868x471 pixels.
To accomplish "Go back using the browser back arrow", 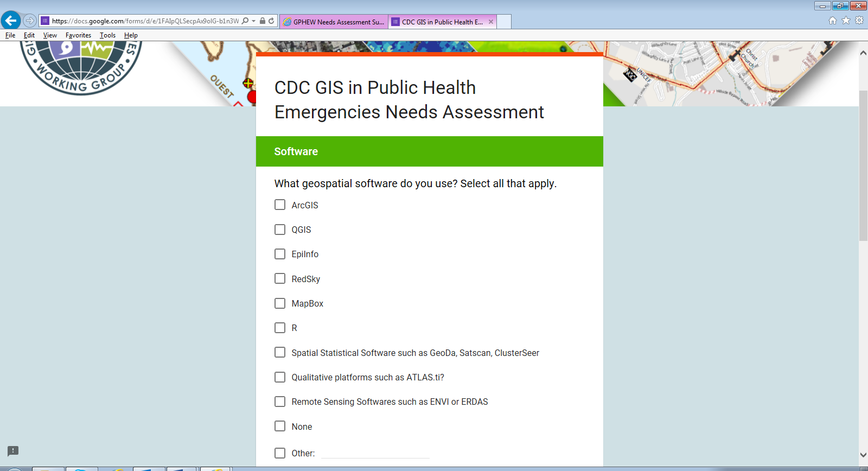I will [x=11, y=21].
